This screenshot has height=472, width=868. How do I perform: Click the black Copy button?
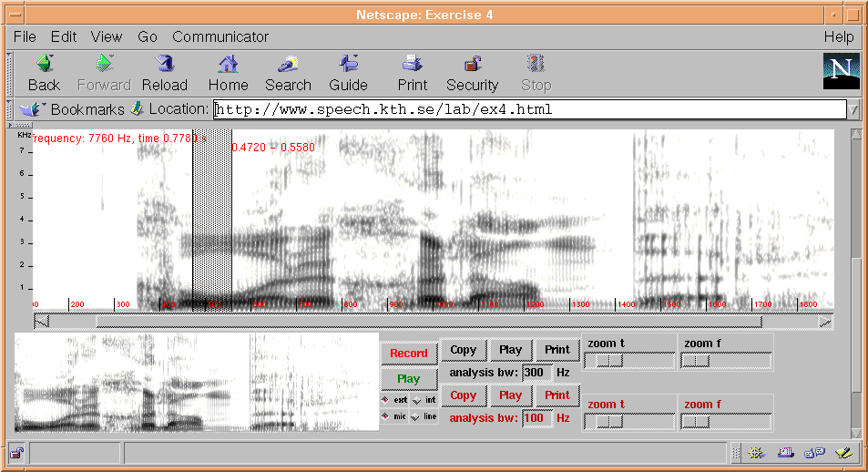coord(464,350)
